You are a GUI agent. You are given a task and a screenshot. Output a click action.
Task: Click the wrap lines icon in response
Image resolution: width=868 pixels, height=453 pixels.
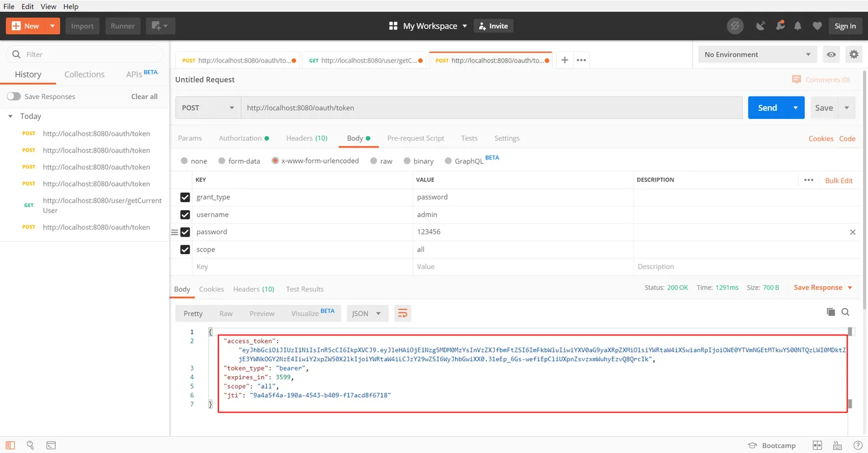[403, 314]
